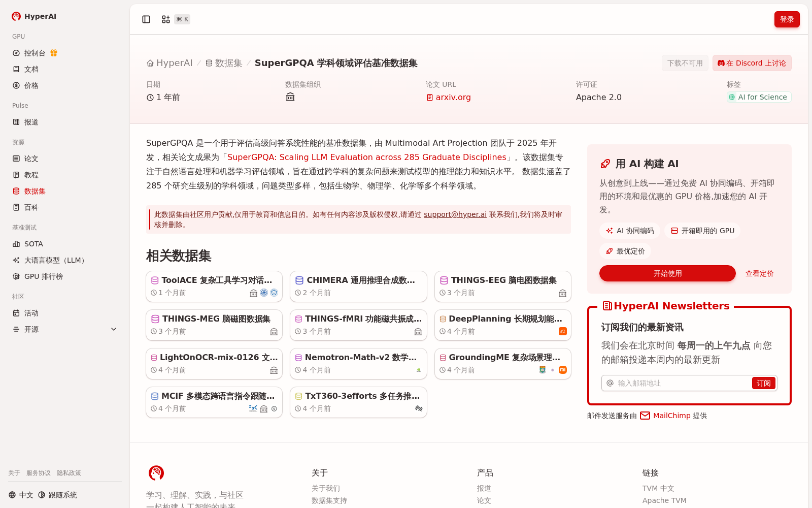Open CHIMERA 通用推理合成 dataset card
The height and width of the screenshot is (508, 812).
(358, 287)
